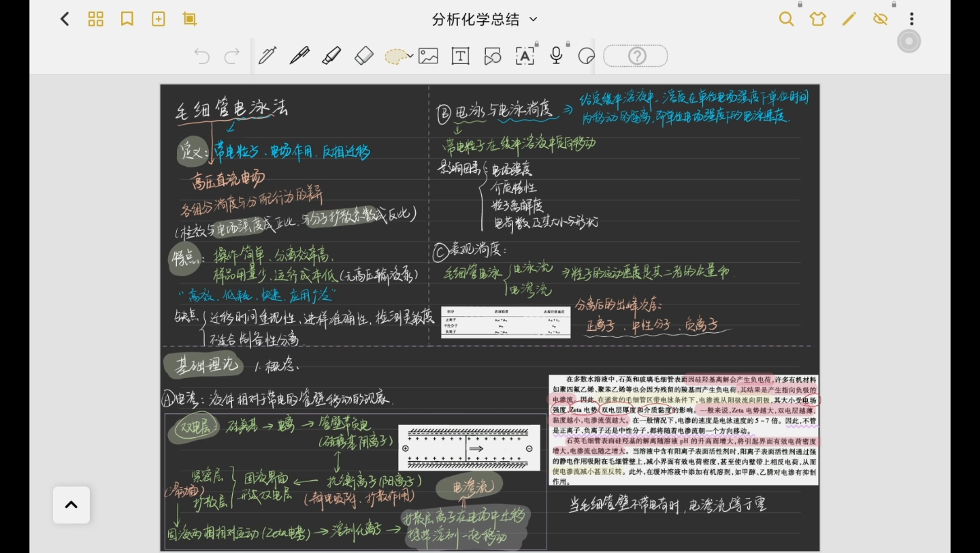
Task: Go back with the left arrow
Action: (65, 19)
